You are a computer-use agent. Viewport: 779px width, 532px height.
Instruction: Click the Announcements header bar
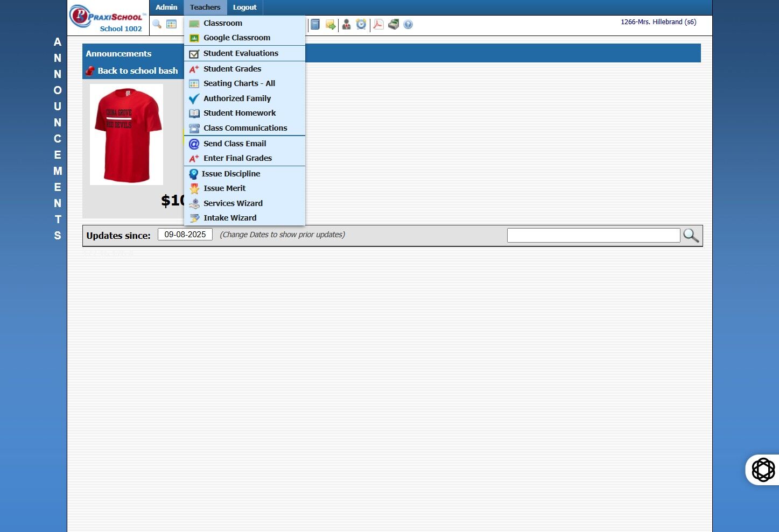point(391,53)
